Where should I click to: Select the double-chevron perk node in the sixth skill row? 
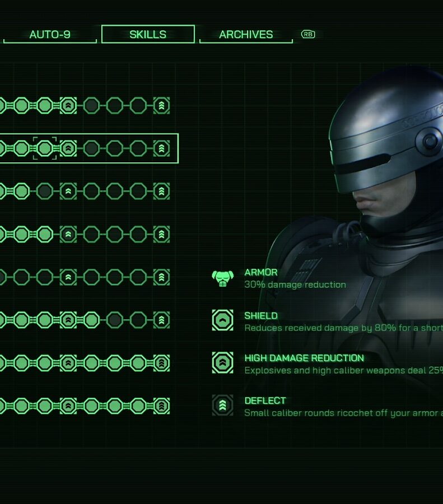68,320
